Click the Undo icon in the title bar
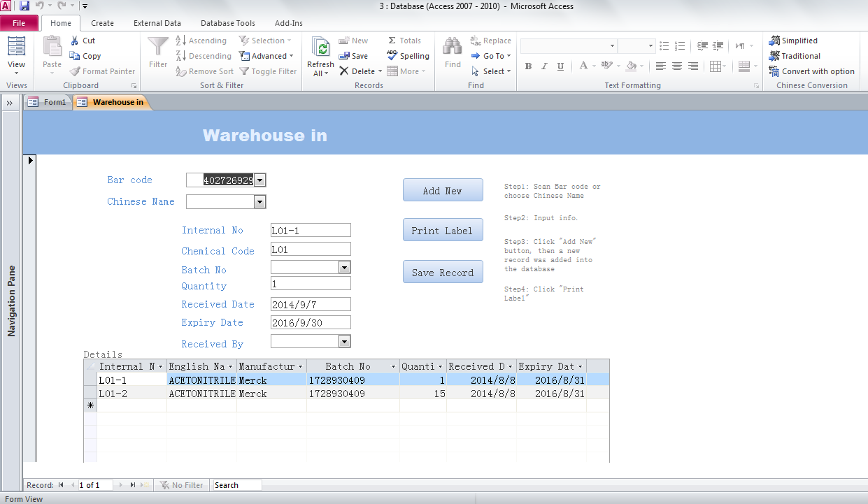The height and width of the screenshot is (504, 868). (41, 6)
